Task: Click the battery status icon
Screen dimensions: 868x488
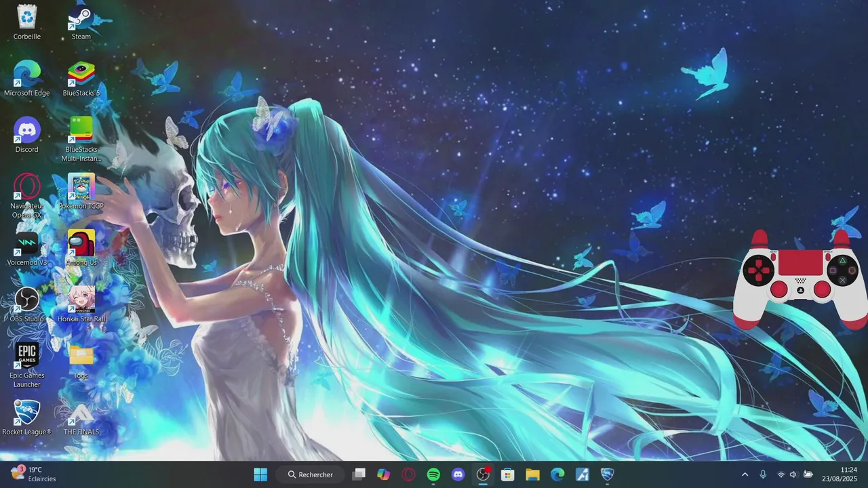Action: 808,474
